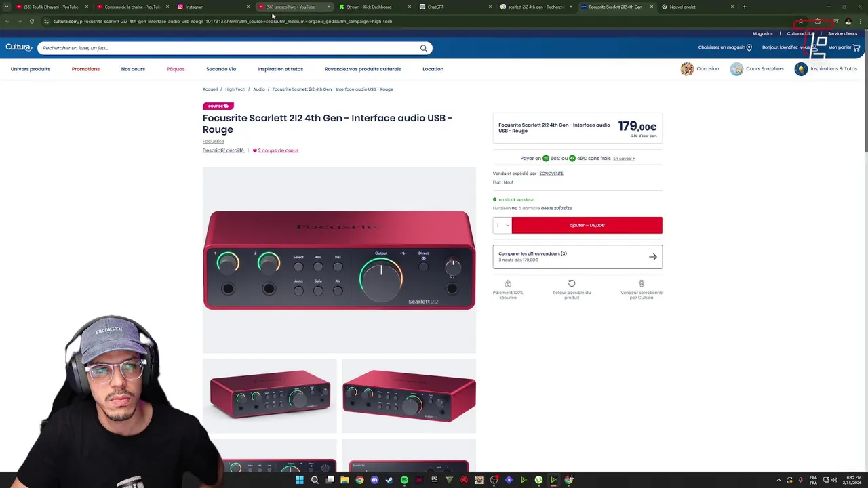This screenshot has height=488, width=868.
Task: Open the right angled Scarlett thumbnail image
Action: coord(409,396)
